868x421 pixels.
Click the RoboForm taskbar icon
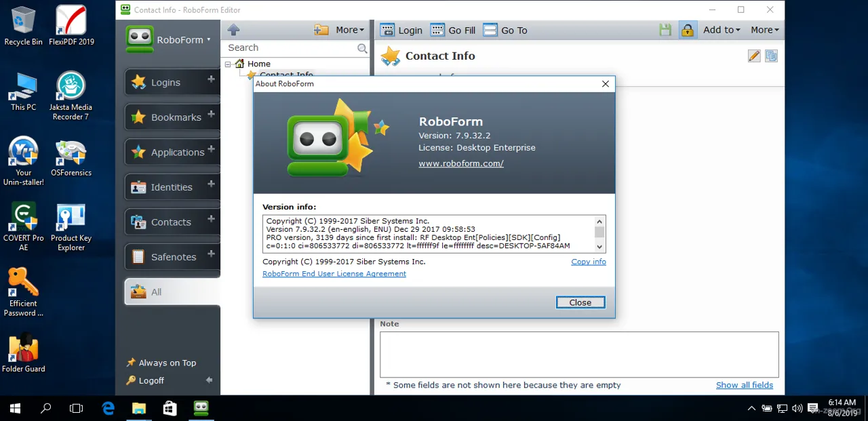[x=201, y=408]
